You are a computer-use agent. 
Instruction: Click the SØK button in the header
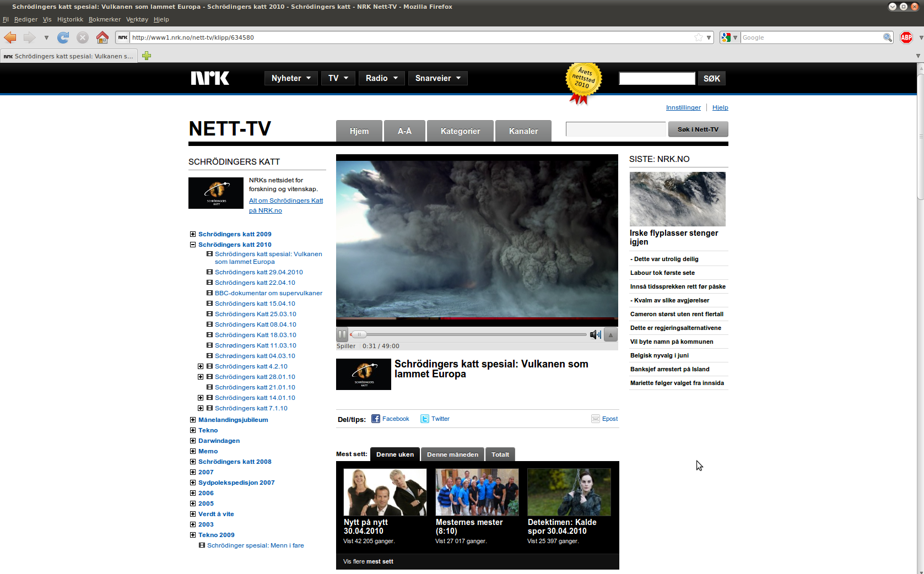click(712, 78)
